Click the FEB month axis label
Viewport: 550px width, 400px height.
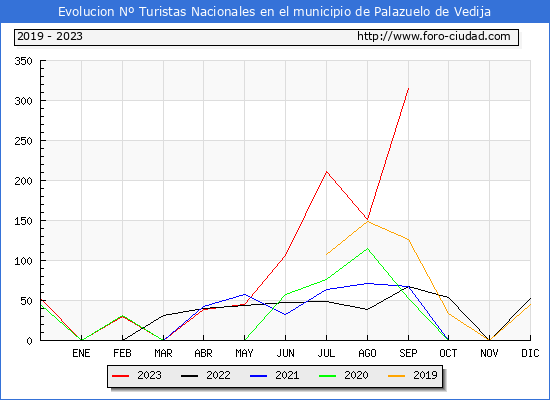(122, 353)
